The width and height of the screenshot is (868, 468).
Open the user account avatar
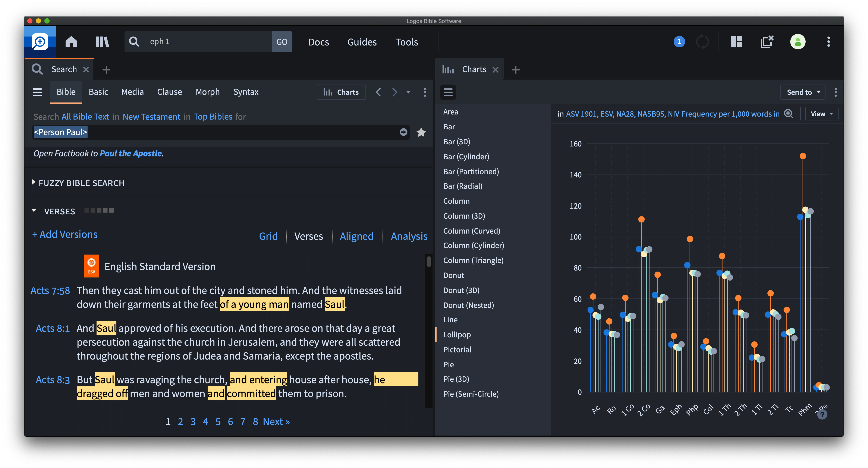point(798,42)
